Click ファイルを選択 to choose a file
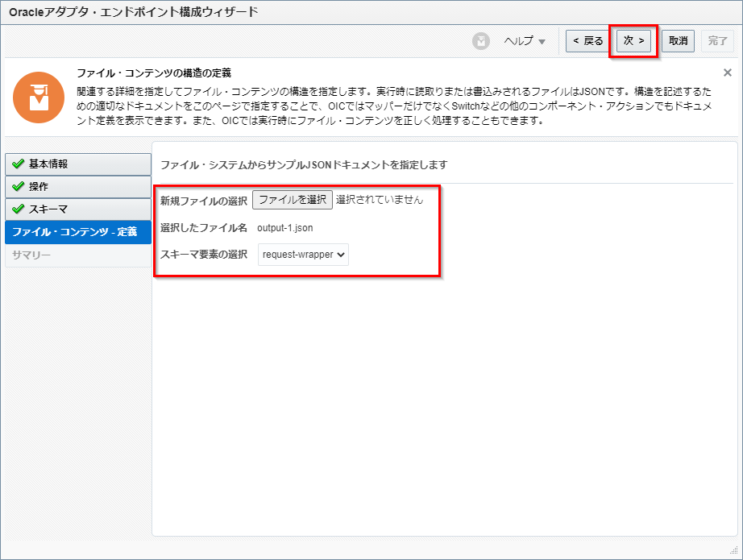This screenshot has width=743, height=560. click(292, 200)
